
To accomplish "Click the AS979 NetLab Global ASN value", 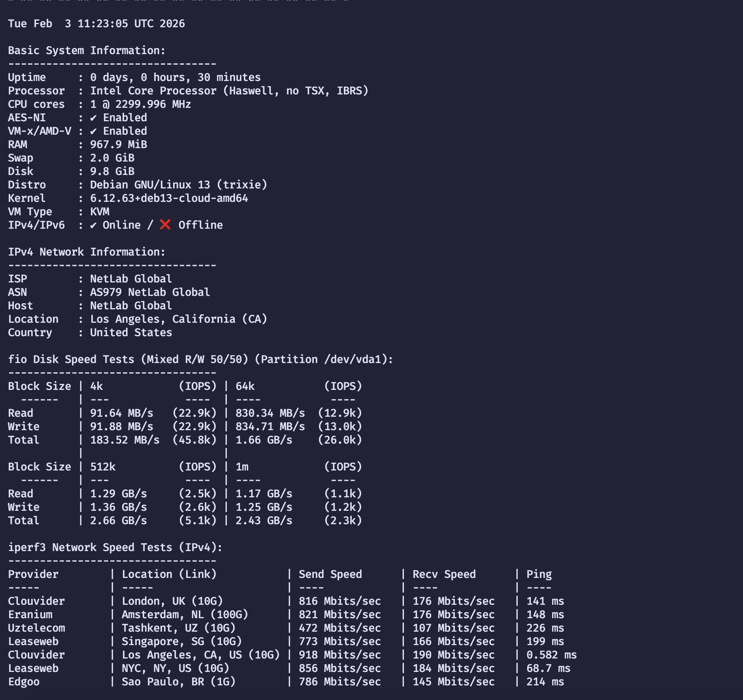I will pyautogui.click(x=150, y=292).
